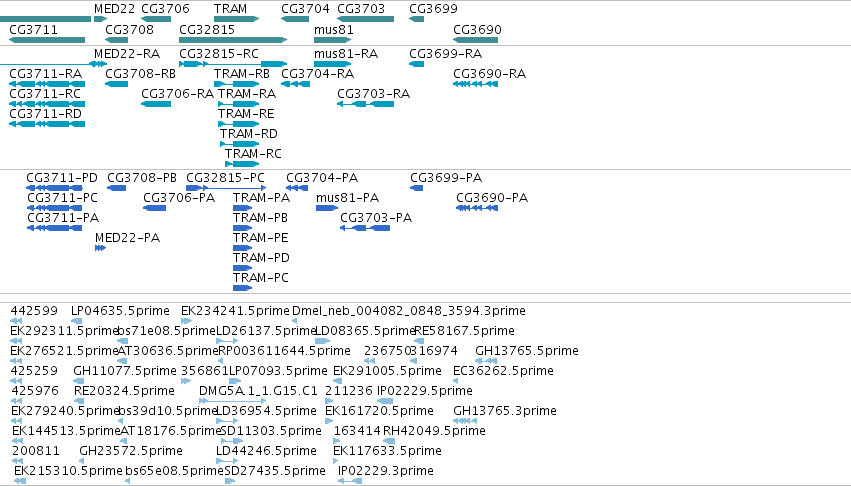Select EST EK117633.5prime
The width and height of the screenshot is (851, 486).
(335, 461)
